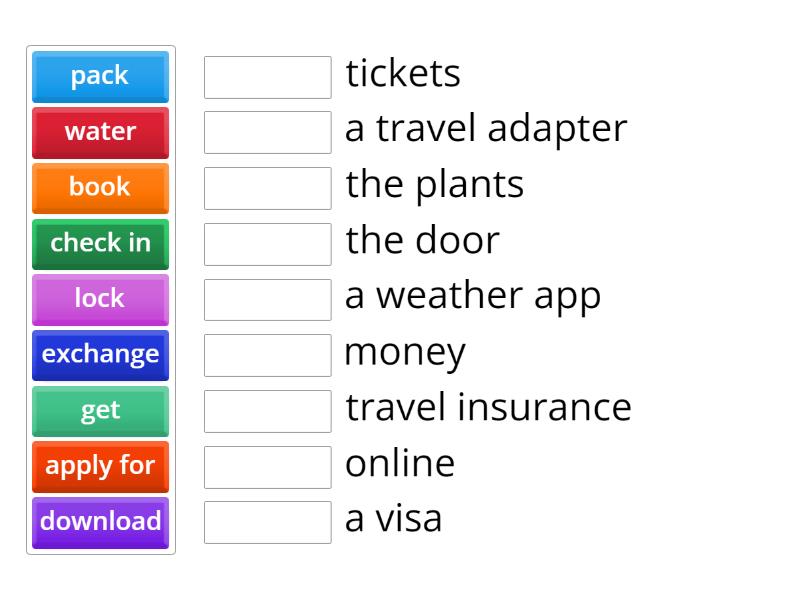Select the answer slot beside 'the door'

267,243
